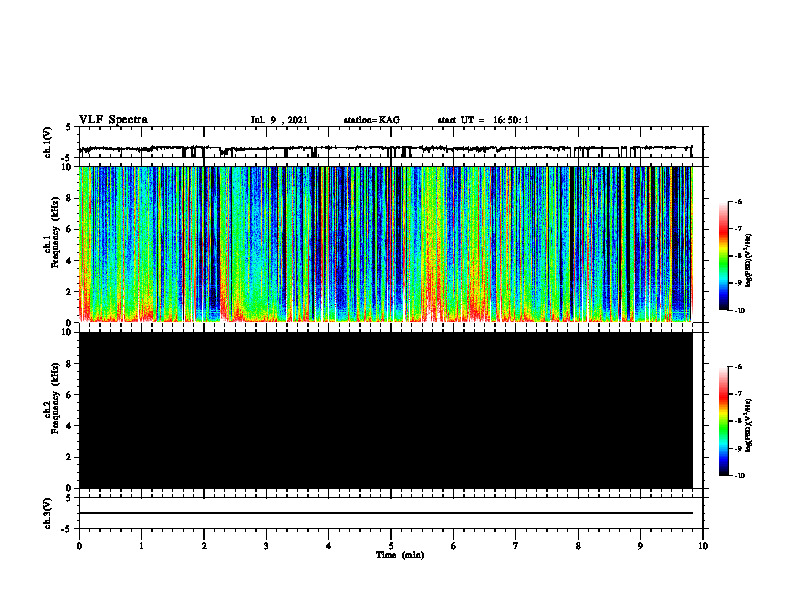The height and width of the screenshot is (612, 792).
Task: Click the ch.1(V) waveform axis label
Action: click(47, 142)
